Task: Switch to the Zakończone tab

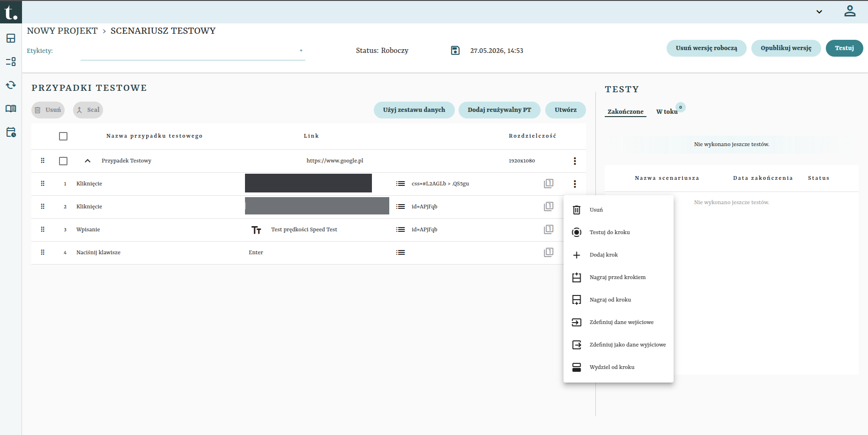Action: 625,111
